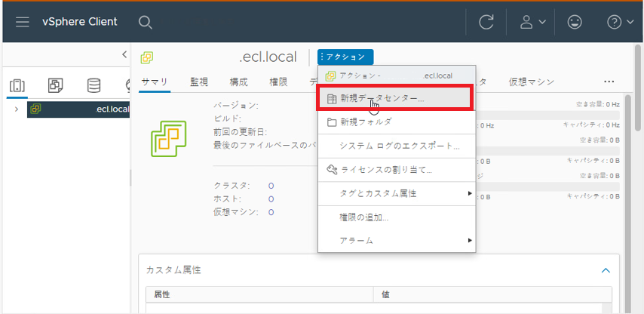Open the user account menu
This screenshot has height=314, width=644.
[532, 22]
